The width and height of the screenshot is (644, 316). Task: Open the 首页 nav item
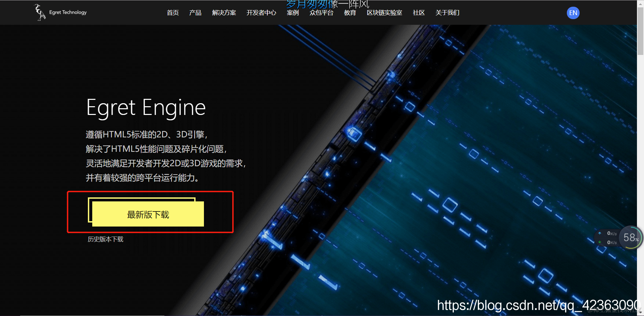coord(173,13)
